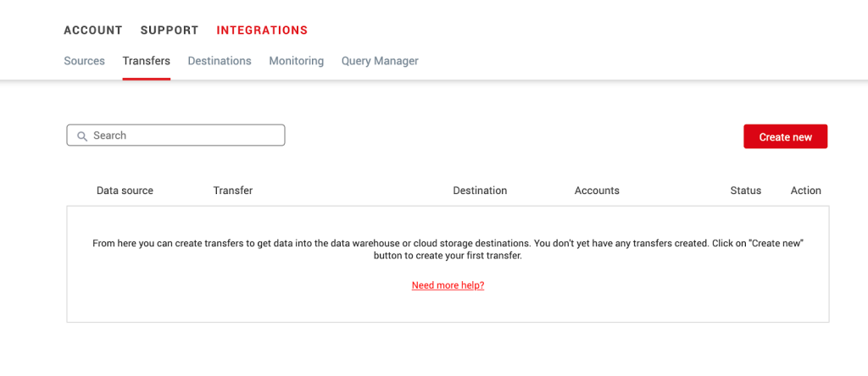This screenshot has height=376, width=868.
Task: Open the SUPPORT menu
Action: (x=170, y=30)
